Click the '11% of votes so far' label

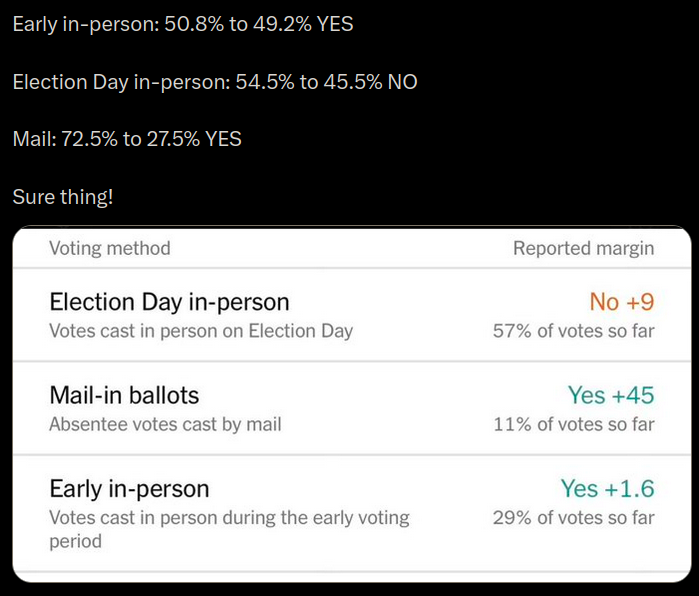pos(573,424)
